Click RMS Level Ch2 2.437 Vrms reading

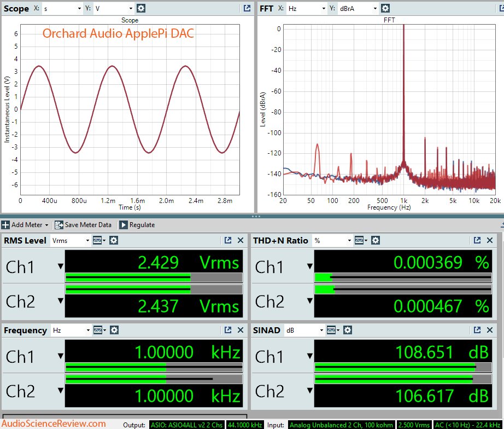154,306
